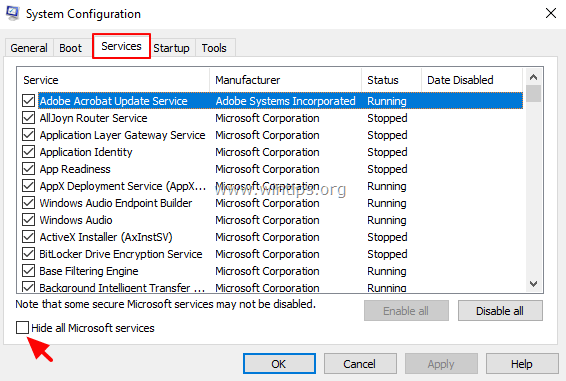Click the services list scrollbar thumb
This screenshot has height=381, width=566.
534,94
